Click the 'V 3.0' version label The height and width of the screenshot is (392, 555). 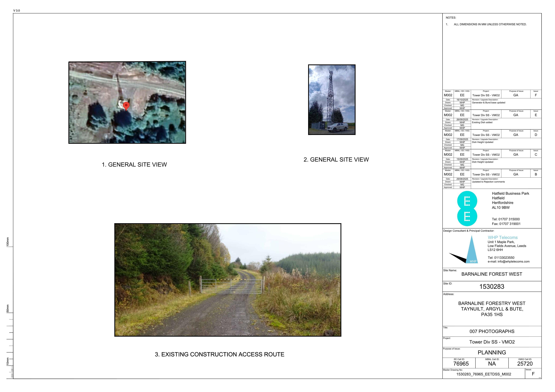pos(17,11)
